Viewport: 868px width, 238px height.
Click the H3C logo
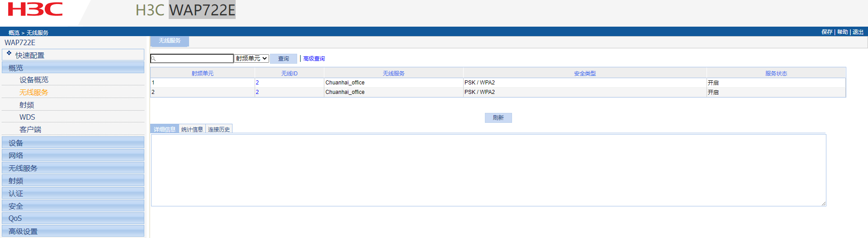tap(35, 9)
